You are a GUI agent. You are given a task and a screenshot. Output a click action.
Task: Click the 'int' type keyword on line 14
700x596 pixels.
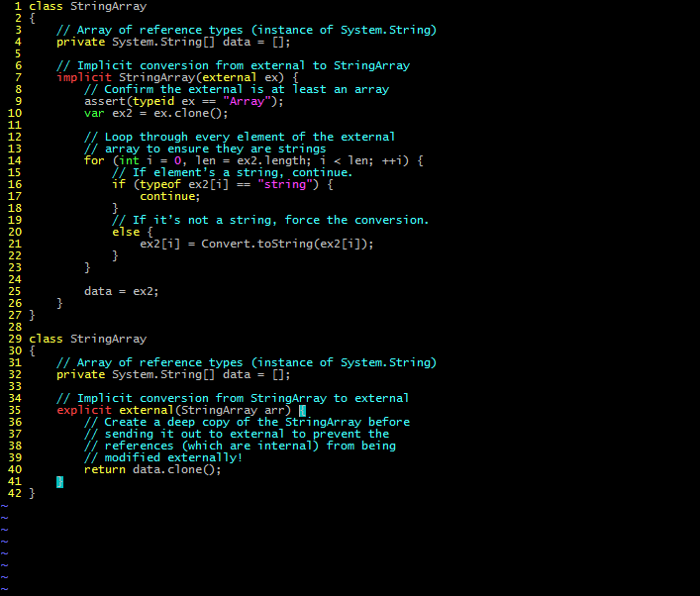click(130, 160)
